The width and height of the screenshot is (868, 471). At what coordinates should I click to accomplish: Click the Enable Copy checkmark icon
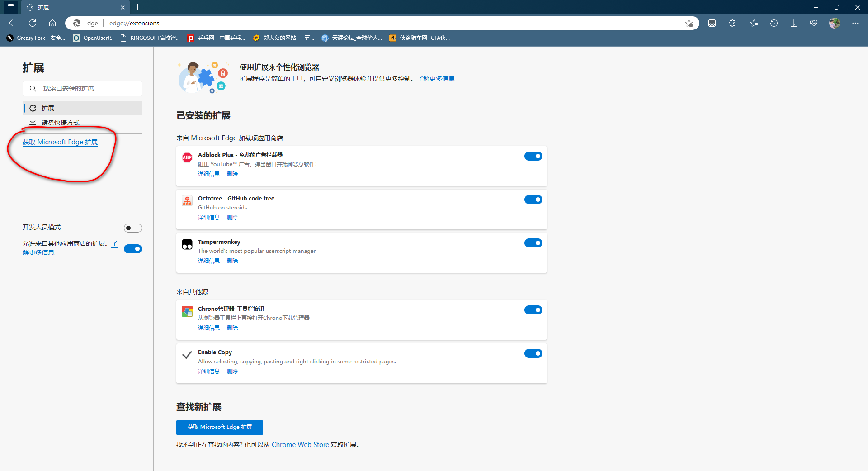(x=187, y=355)
